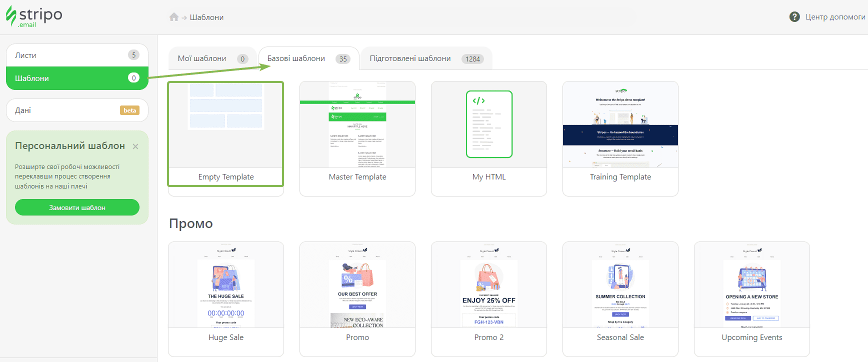Switch to Мої шаблони tab
Viewport: 868px width, 362px height.
click(x=212, y=59)
